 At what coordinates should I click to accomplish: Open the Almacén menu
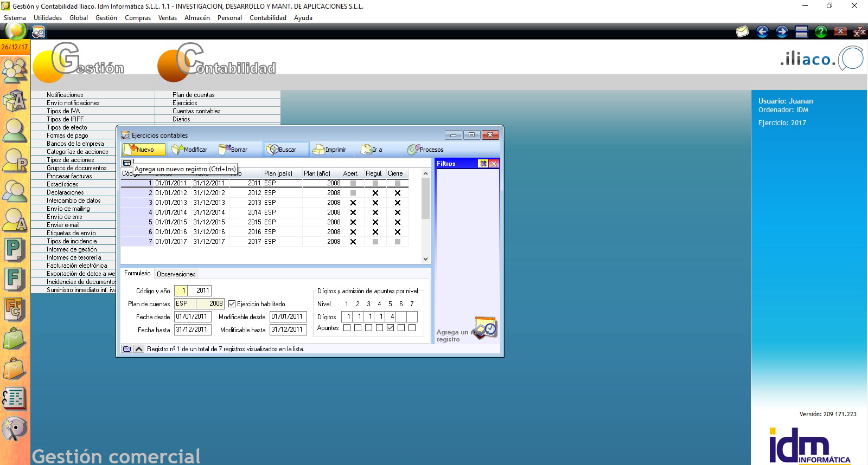point(197,17)
